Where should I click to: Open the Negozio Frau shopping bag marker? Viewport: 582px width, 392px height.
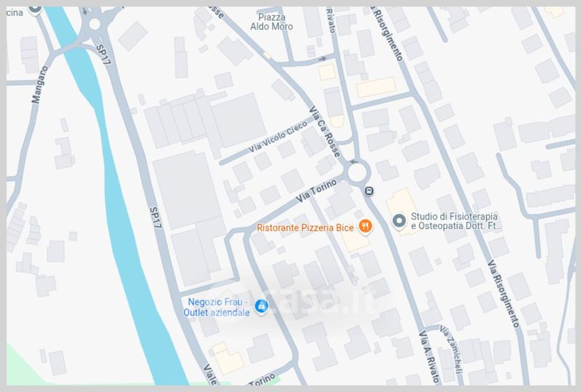coord(261,306)
